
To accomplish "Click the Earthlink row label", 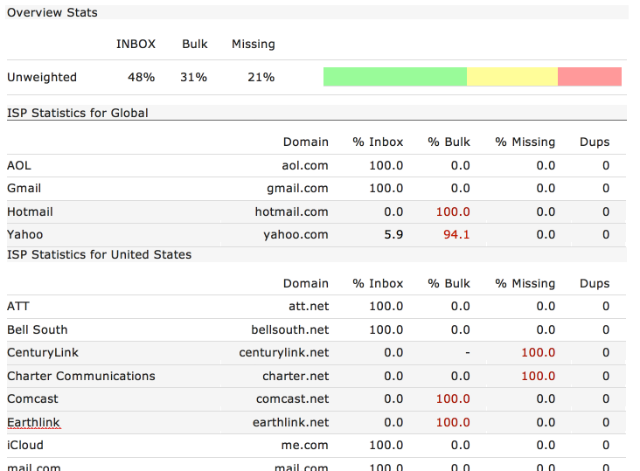I will click(34, 422).
